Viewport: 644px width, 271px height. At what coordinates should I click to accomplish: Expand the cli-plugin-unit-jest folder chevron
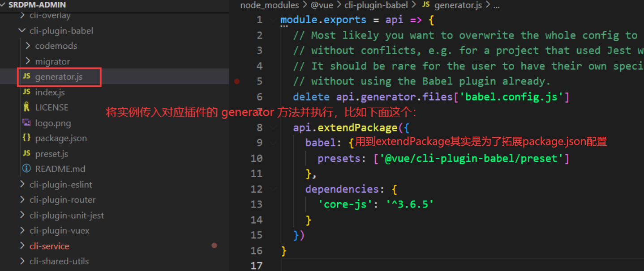click(x=22, y=216)
